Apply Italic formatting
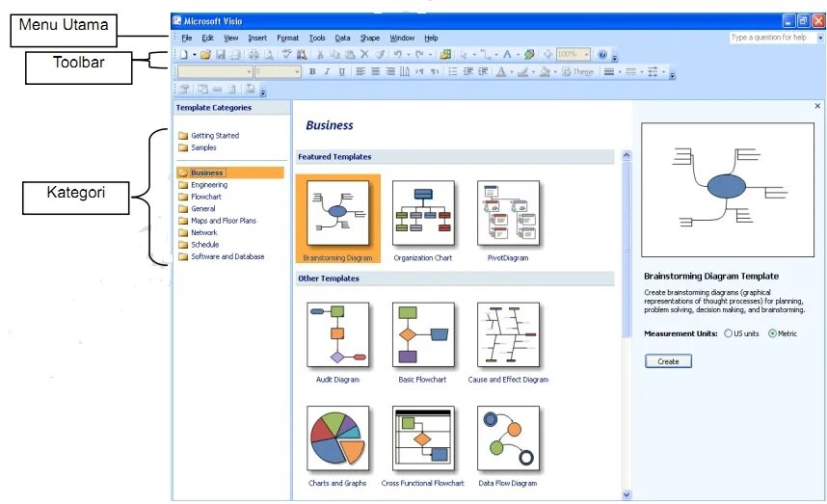 click(x=327, y=71)
